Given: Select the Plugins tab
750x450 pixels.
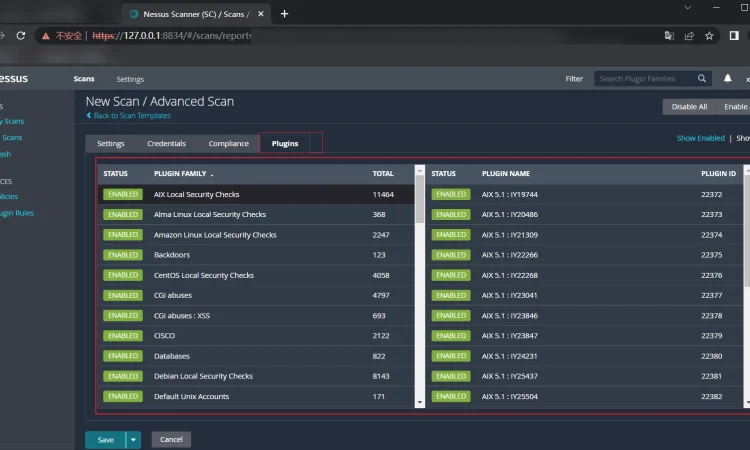Looking at the screenshot, I should pos(285,143).
